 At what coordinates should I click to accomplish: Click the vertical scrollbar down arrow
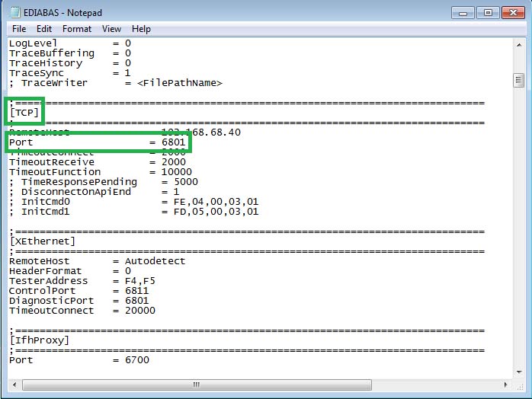(x=519, y=372)
